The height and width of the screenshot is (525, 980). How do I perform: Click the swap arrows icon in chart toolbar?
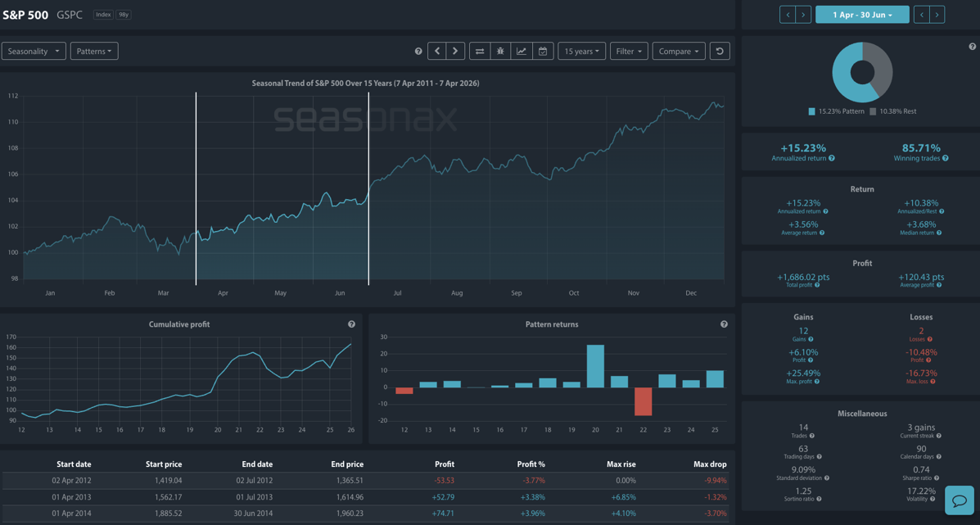click(480, 52)
